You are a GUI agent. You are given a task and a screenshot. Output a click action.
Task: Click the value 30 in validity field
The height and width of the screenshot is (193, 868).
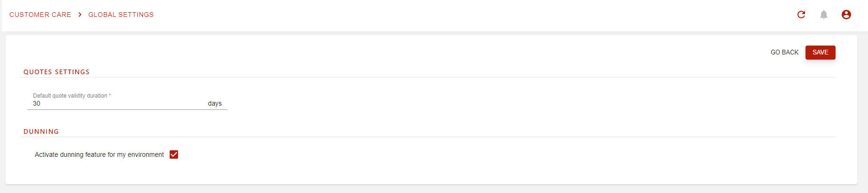tap(37, 103)
